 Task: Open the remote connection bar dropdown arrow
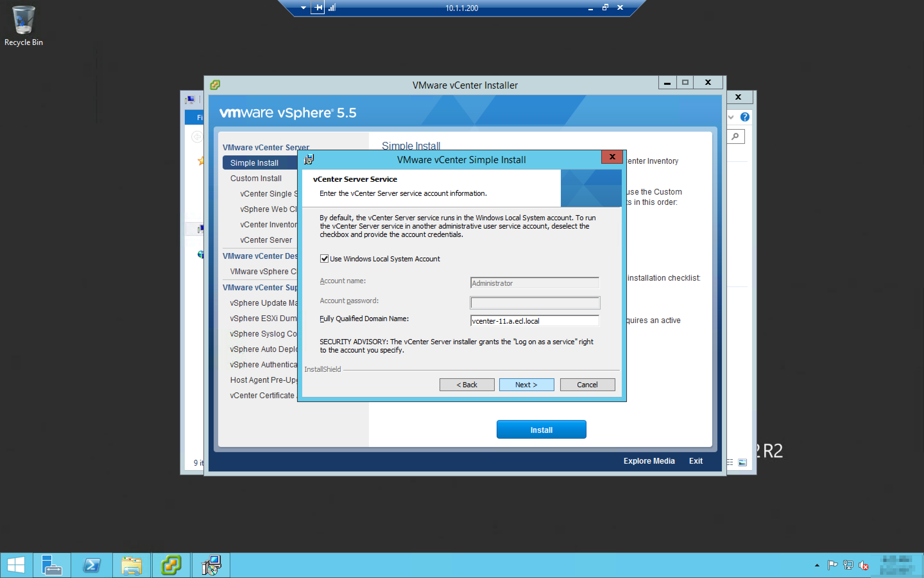[x=303, y=8]
